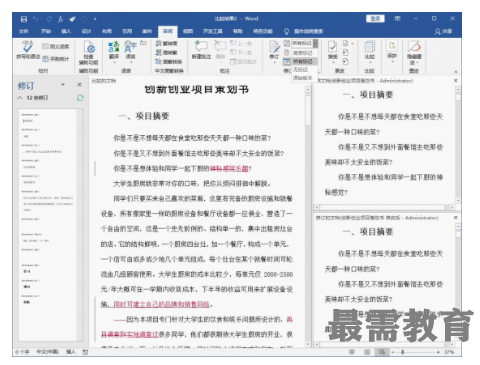Viewport: 480px width, 365px height.
Task: Open 简繁转换 Chinese conversion dialog
Action: [169, 61]
